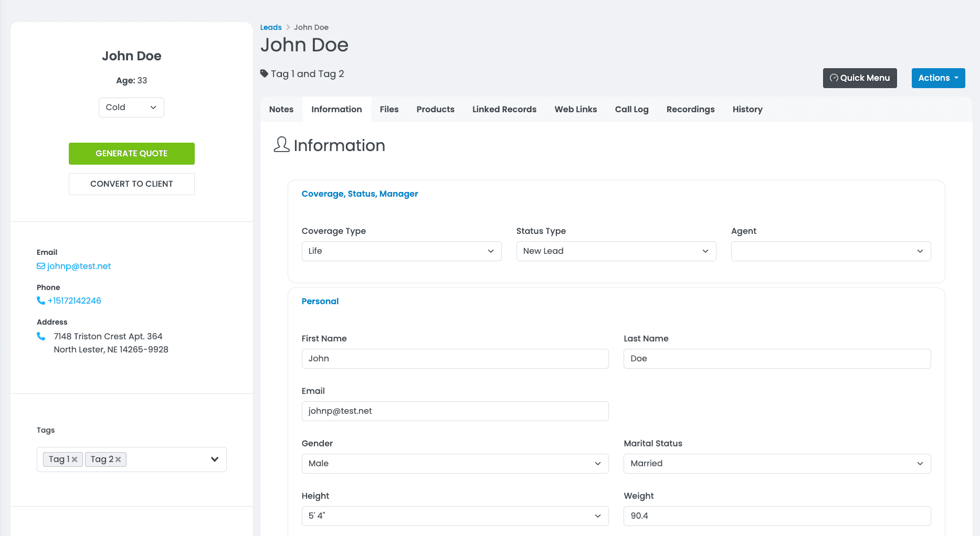Open the Marital Status dropdown
980x536 pixels.
pyautogui.click(x=777, y=464)
